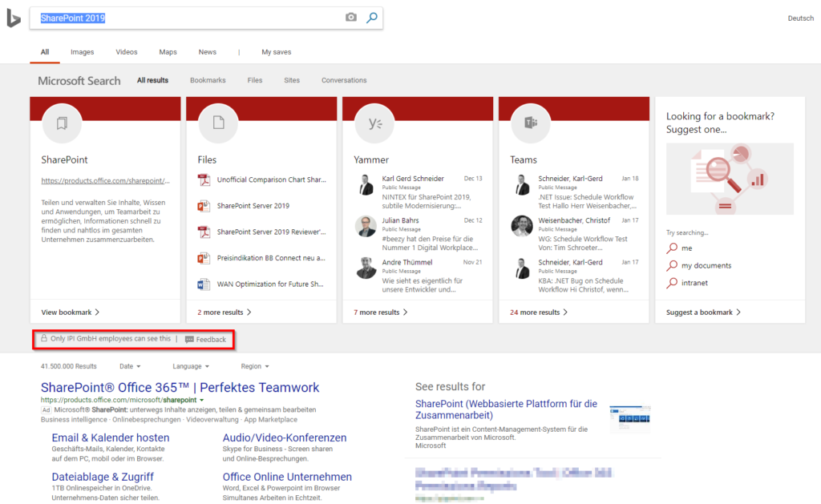Viewport: 821px width, 504px height.
Task: Click the SharePoint bookmark circle icon
Action: coord(62,123)
